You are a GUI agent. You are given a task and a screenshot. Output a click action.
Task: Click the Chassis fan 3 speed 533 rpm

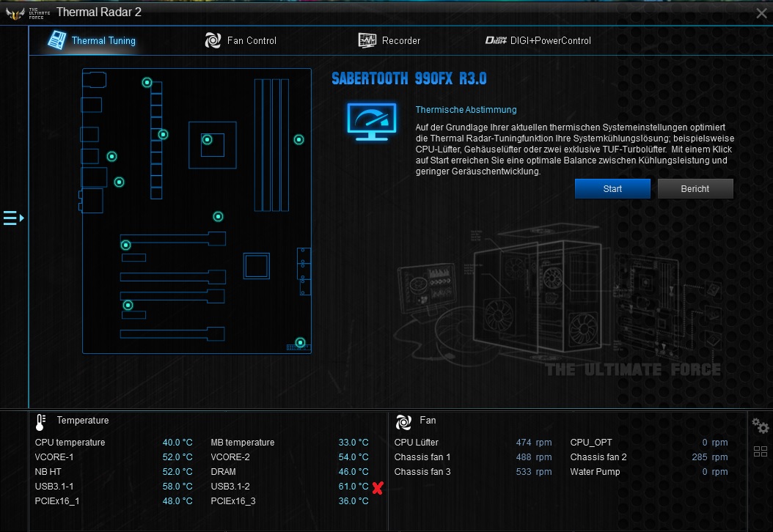pos(534,471)
